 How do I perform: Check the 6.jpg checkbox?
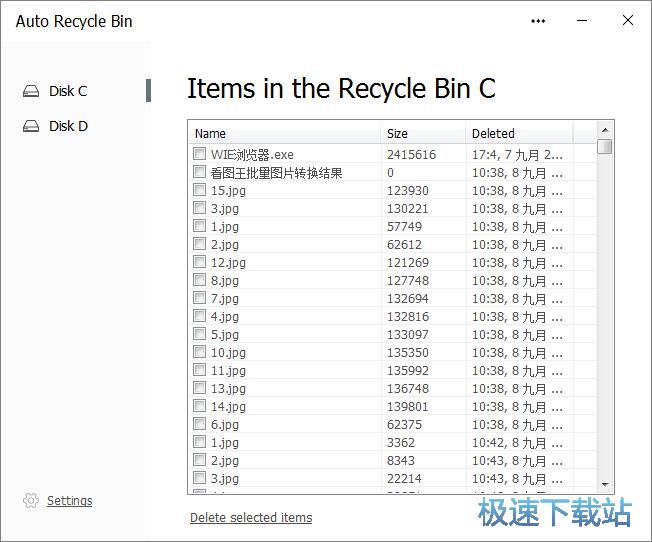coord(200,424)
